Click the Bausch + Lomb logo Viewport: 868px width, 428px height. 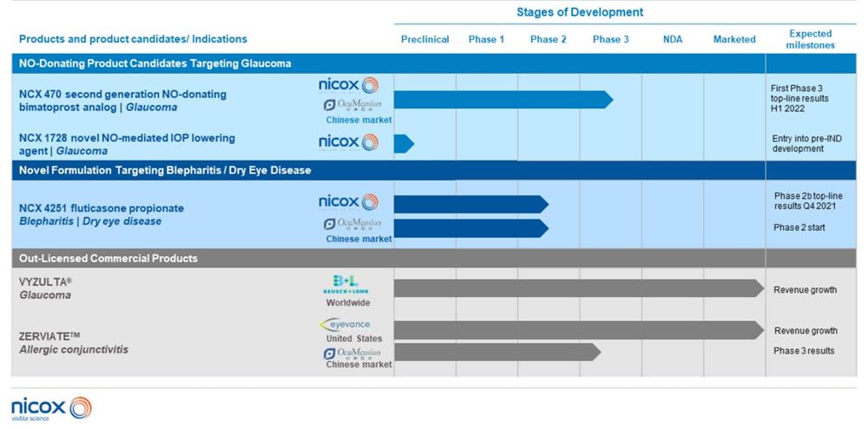click(x=346, y=285)
